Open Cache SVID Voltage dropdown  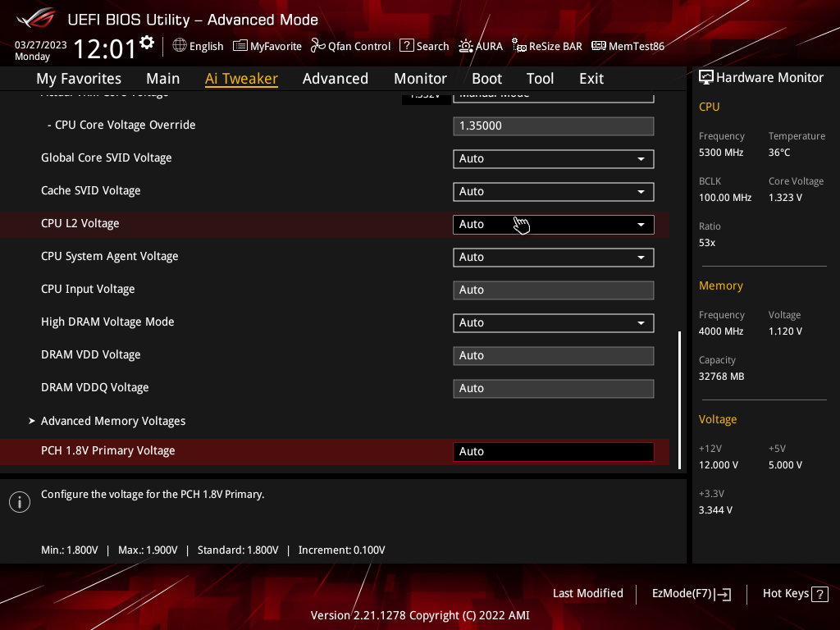tap(554, 192)
